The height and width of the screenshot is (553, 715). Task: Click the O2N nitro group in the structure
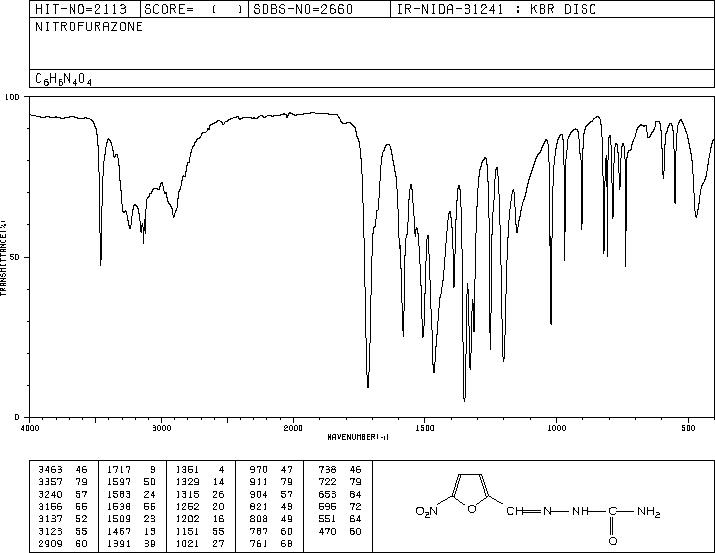[x=426, y=512]
